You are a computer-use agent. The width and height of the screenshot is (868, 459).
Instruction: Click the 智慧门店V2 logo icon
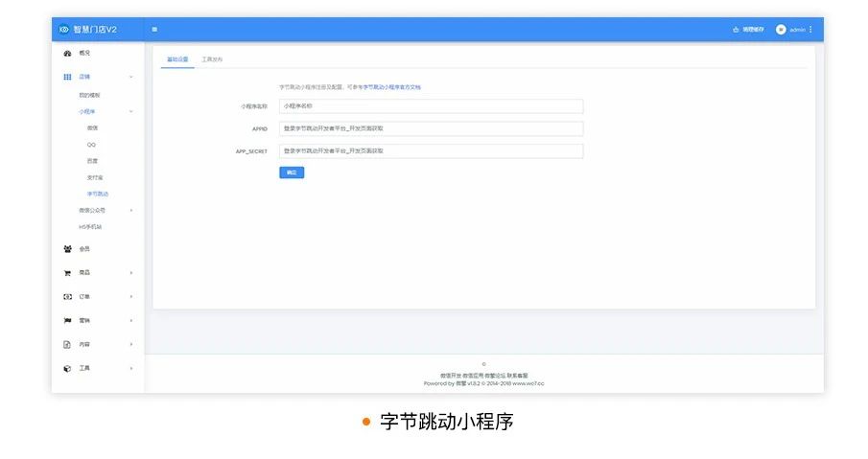pos(64,30)
